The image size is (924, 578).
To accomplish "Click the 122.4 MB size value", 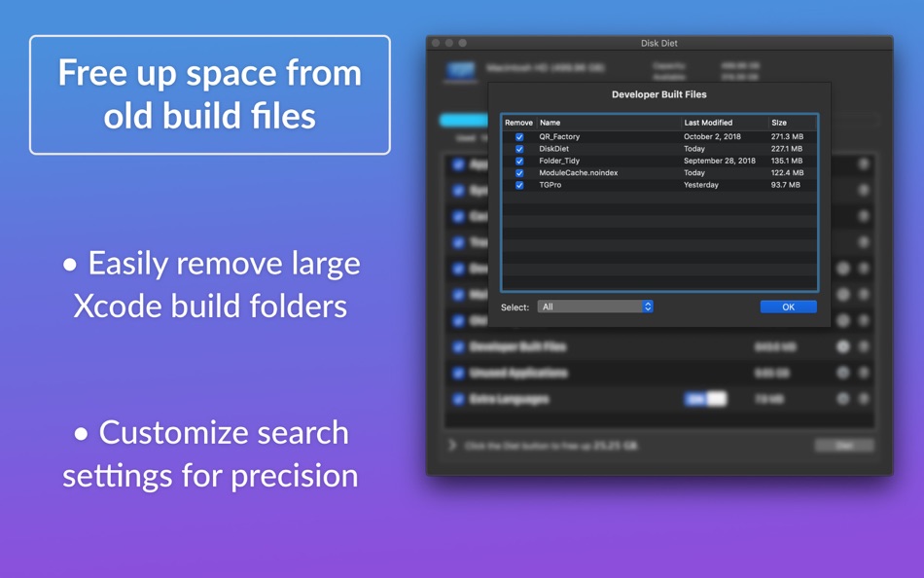I will (787, 173).
